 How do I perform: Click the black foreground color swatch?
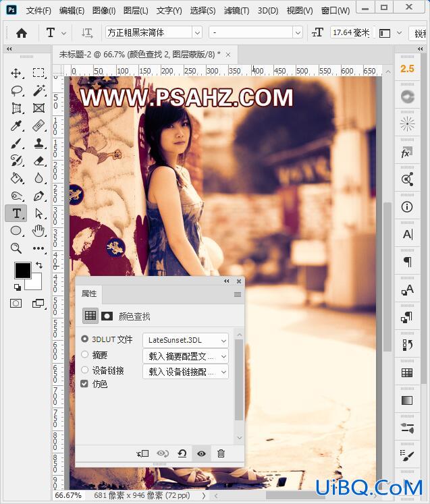pos(22,271)
